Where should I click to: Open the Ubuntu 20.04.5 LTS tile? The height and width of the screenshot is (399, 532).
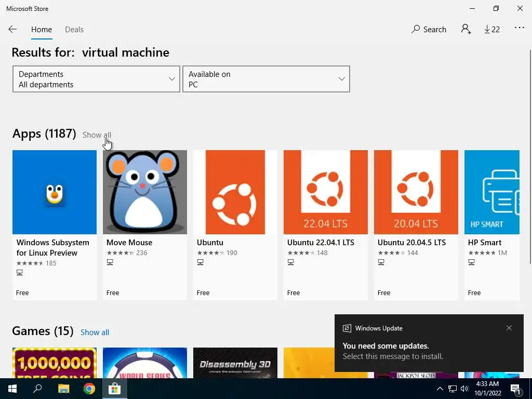(416, 225)
